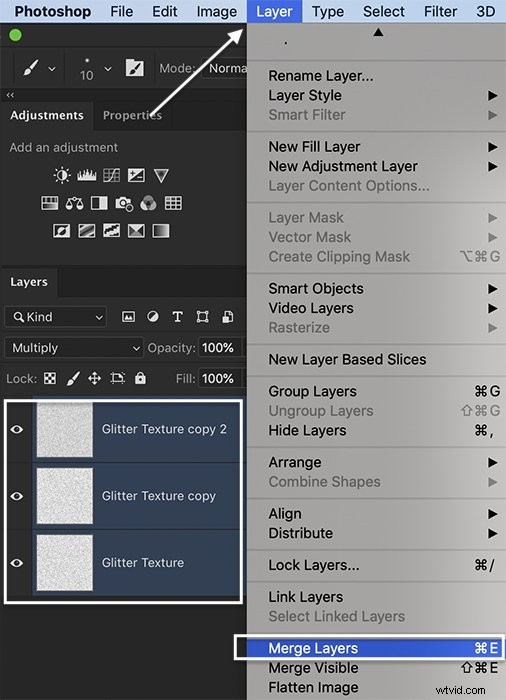This screenshot has width=506, height=700.
Task: Open the Kind filter dropdown
Action: [56, 317]
